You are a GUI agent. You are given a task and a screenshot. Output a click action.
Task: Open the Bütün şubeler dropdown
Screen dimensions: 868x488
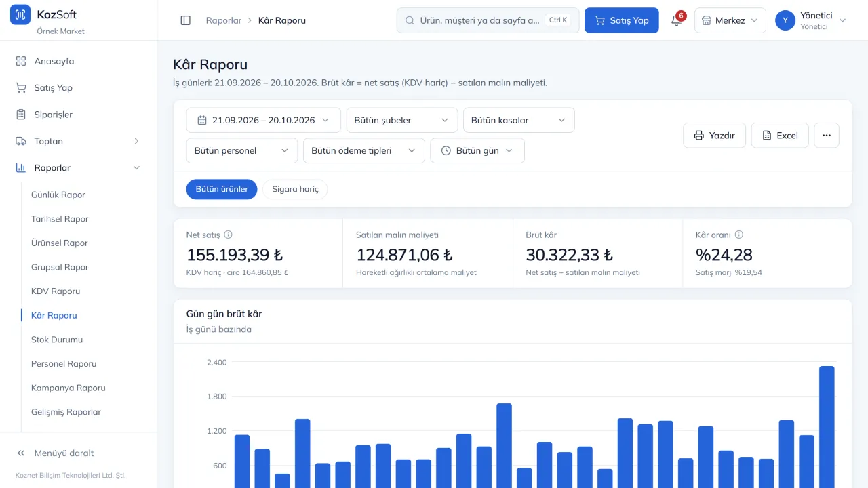402,120
